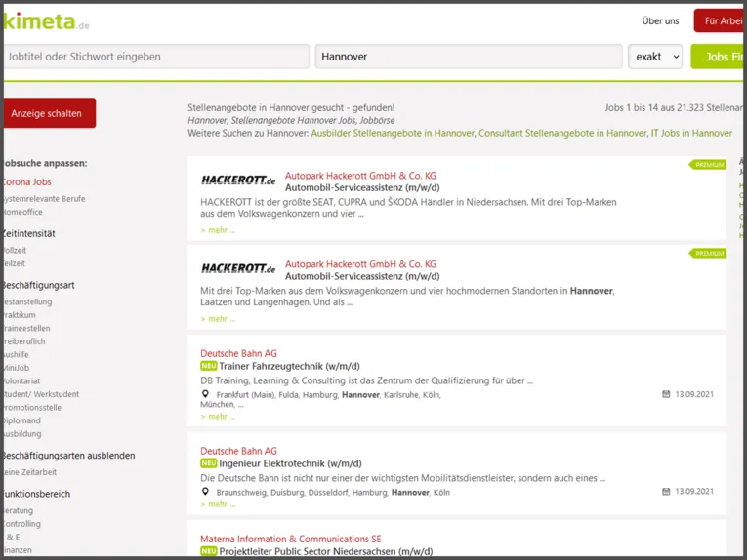Screen dimensions: 747x560
Task: Click the first Hackerott.de logo thumbnail
Action: [238, 180]
